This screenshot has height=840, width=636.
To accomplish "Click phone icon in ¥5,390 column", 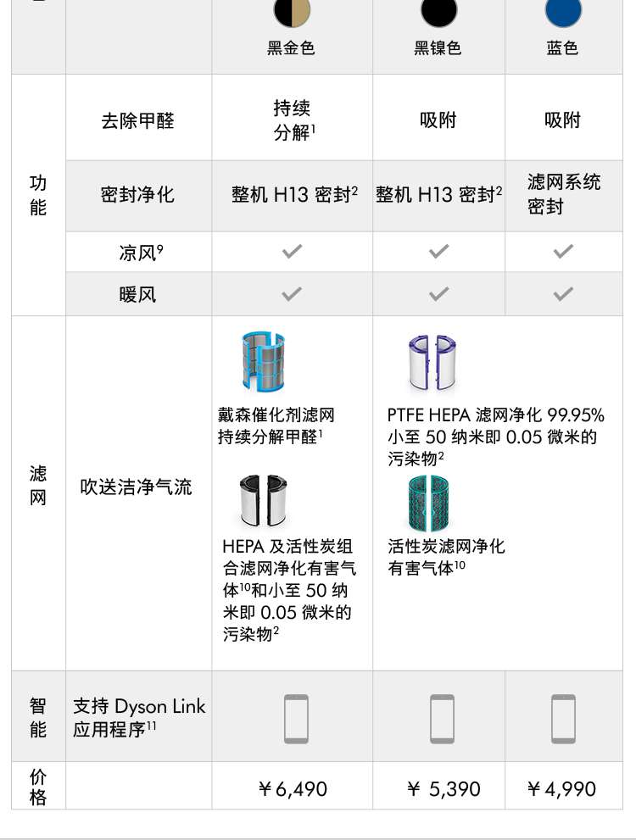I will [442, 719].
